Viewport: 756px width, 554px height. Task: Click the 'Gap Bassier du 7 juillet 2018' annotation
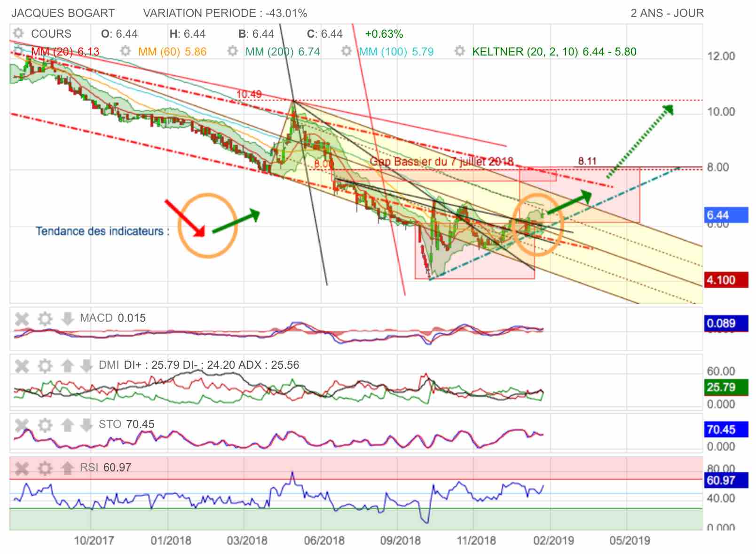pos(441,162)
